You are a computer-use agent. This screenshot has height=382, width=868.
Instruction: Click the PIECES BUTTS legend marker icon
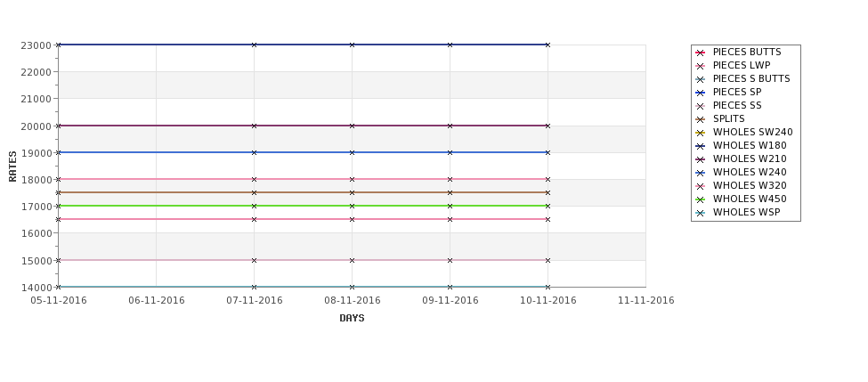click(x=700, y=53)
